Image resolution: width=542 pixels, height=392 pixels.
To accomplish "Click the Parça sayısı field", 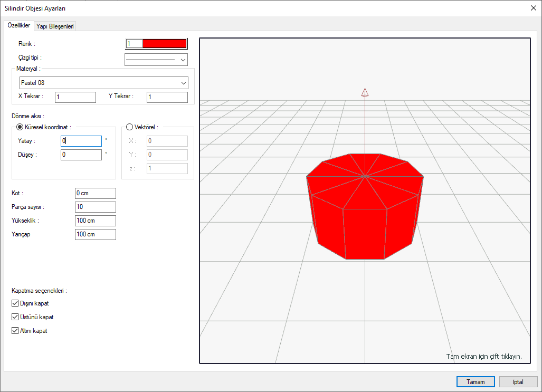I will pyautogui.click(x=95, y=207).
